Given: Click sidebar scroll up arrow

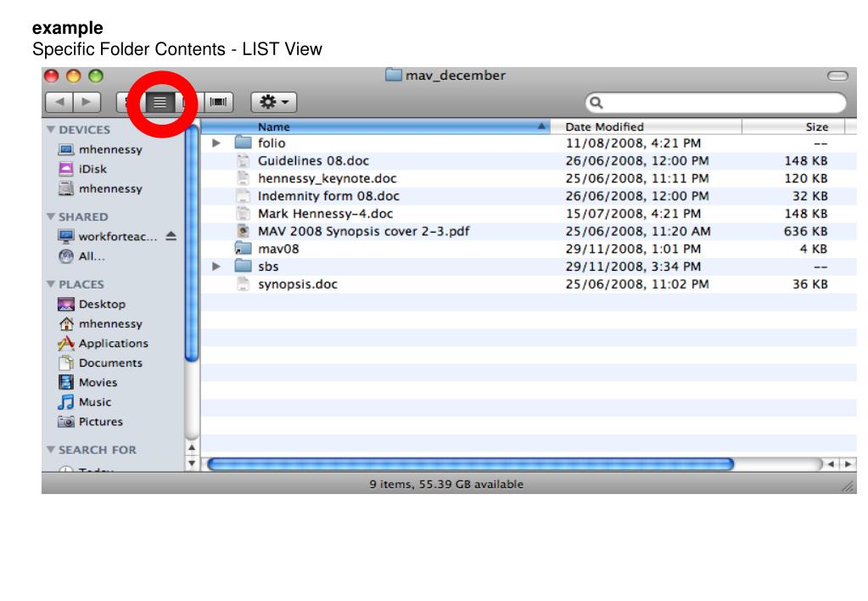Looking at the screenshot, I should tap(192, 447).
